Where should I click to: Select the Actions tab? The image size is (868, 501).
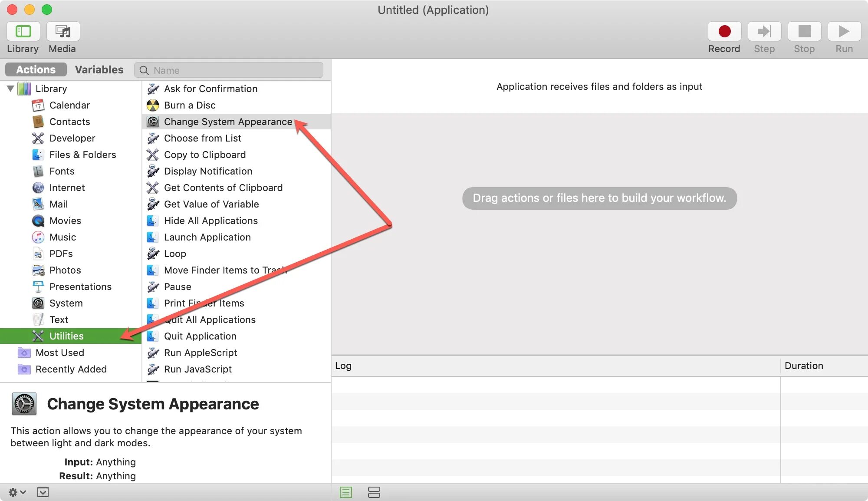click(x=36, y=70)
